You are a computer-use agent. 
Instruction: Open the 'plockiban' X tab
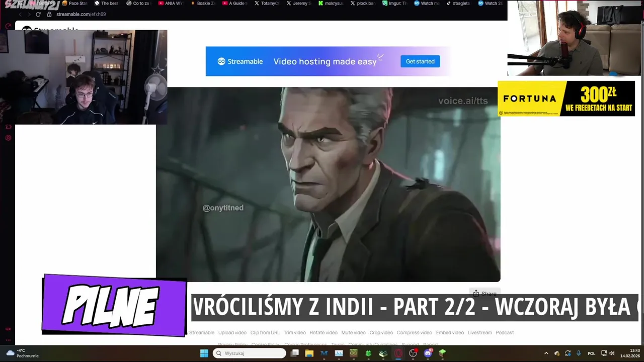tap(363, 4)
